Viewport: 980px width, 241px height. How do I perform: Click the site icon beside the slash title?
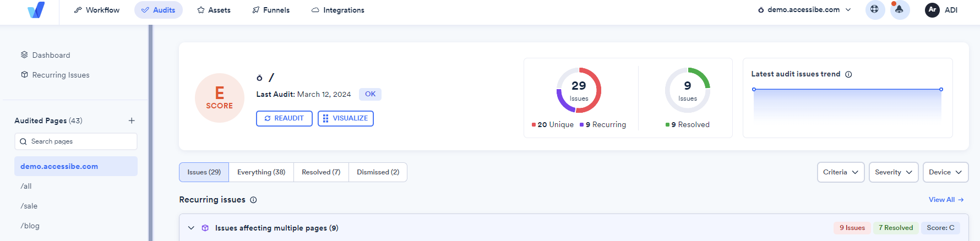tap(259, 78)
